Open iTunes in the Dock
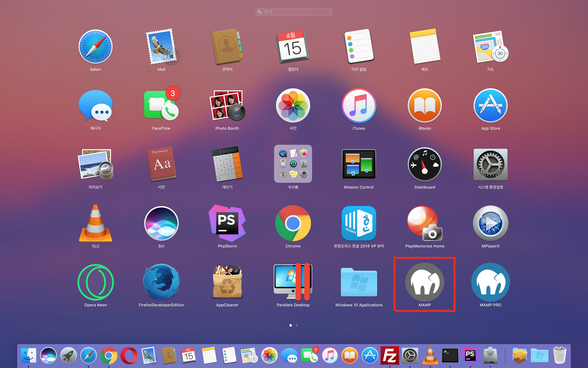The height and width of the screenshot is (368, 588). [x=330, y=355]
